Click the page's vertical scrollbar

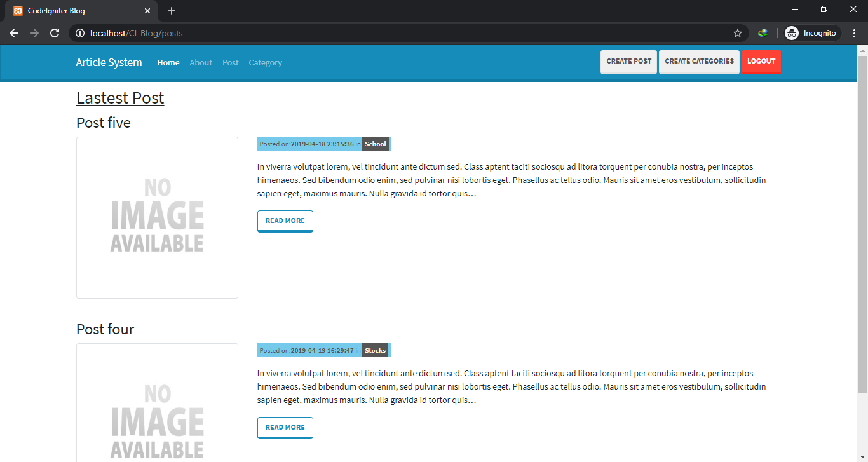point(862,222)
